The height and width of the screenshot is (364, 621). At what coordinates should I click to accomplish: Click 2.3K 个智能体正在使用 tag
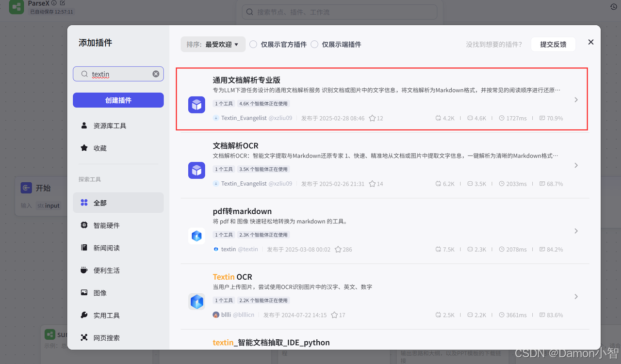coord(263,235)
